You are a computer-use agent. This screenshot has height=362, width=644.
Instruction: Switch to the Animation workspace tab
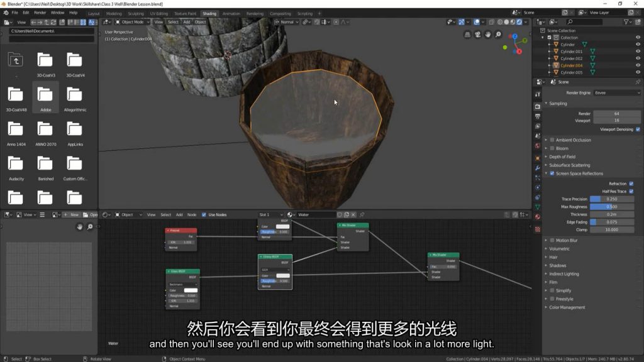231,14
